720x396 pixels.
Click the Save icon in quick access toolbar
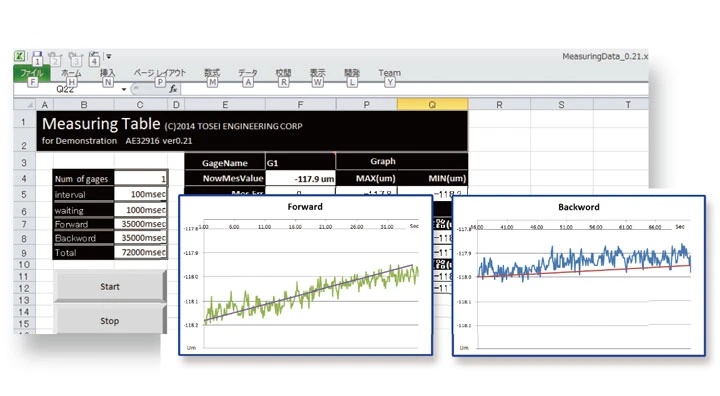coord(37,56)
